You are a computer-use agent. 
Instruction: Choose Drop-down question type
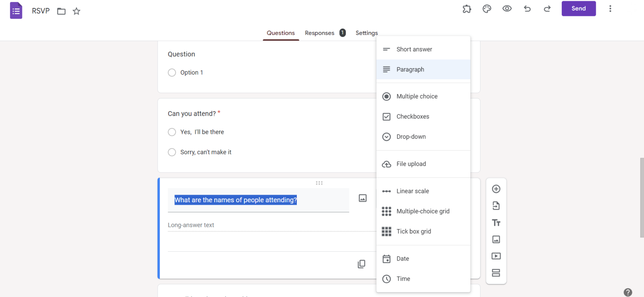point(423,137)
